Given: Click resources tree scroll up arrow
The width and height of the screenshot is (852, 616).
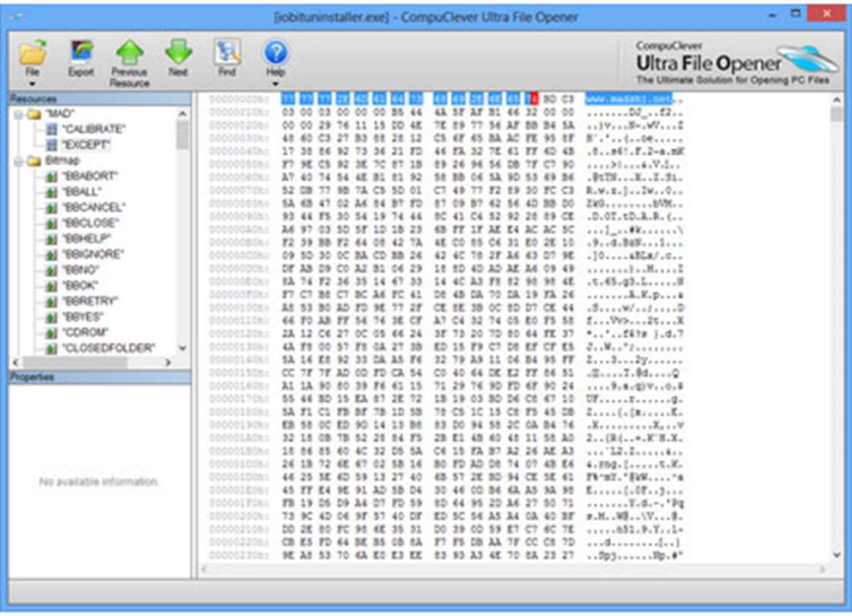Looking at the screenshot, I should 183,113.
